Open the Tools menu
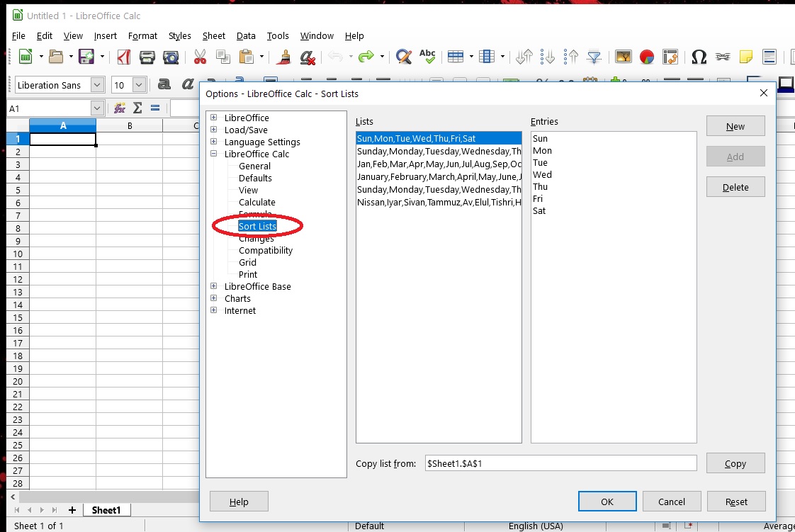 (278, 35)
